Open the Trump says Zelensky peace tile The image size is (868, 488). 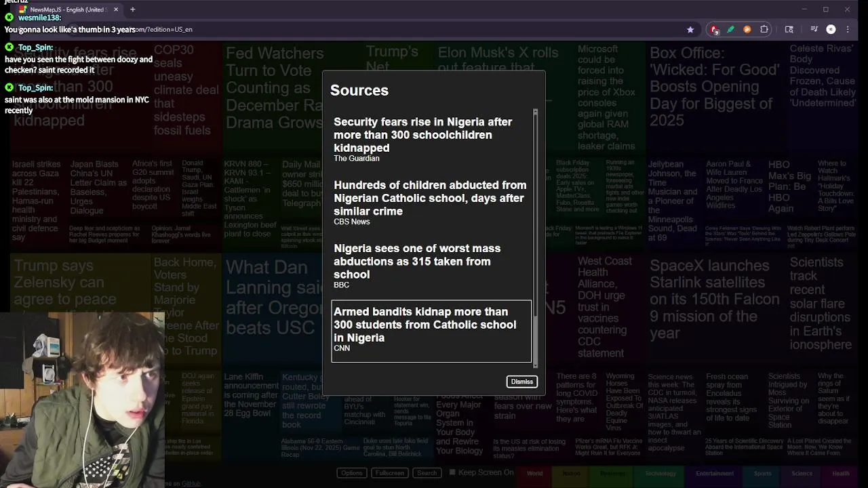click(80, 283)
